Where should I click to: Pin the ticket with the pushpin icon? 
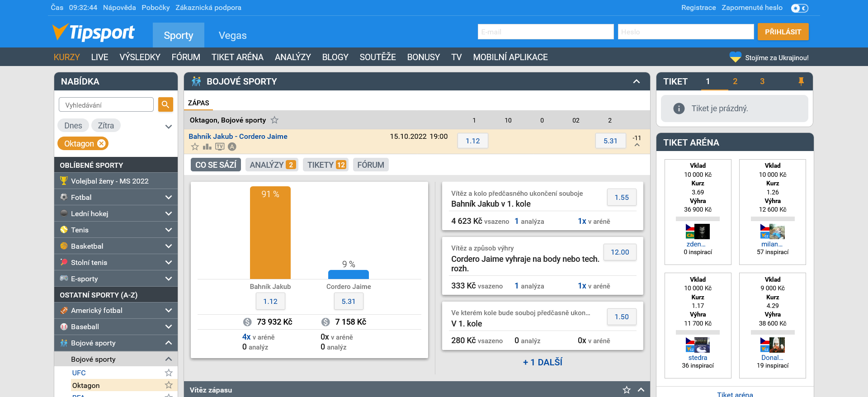point(801,81)
